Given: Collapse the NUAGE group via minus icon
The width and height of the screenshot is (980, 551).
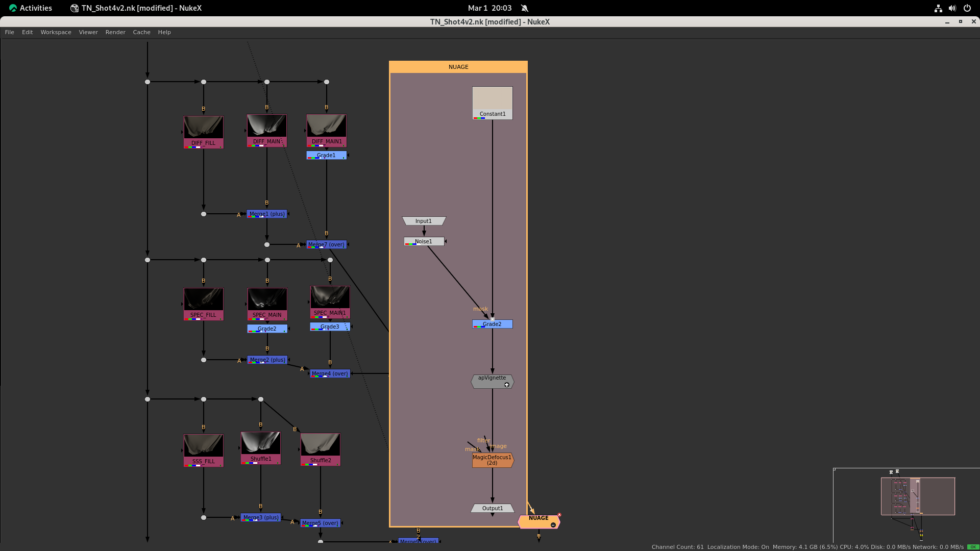Looking at the screenshot, I should [x=553, y=525].
